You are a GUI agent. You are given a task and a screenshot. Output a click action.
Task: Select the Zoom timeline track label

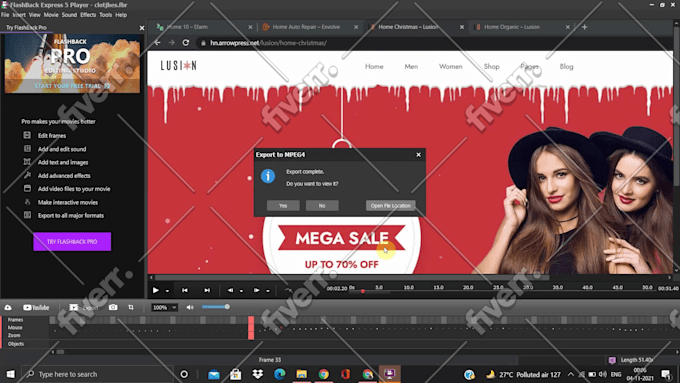click(14, 335)
